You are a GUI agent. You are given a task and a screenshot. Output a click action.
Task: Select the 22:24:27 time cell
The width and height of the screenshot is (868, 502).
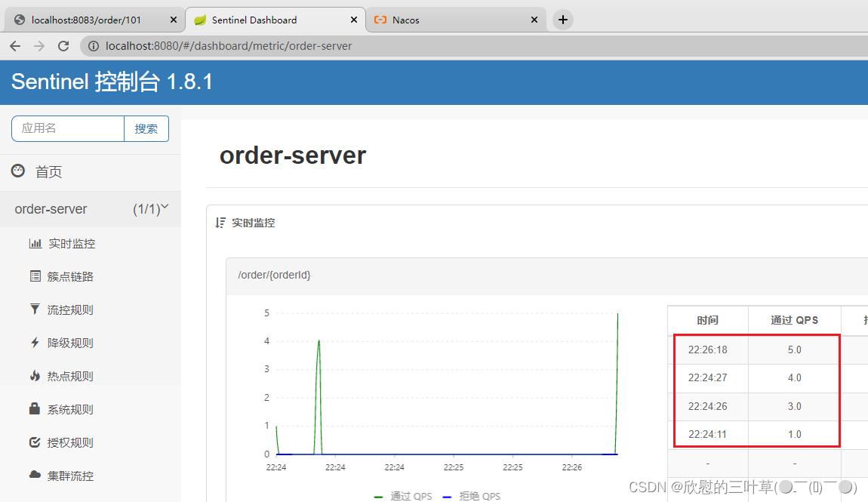coord(708,378)
